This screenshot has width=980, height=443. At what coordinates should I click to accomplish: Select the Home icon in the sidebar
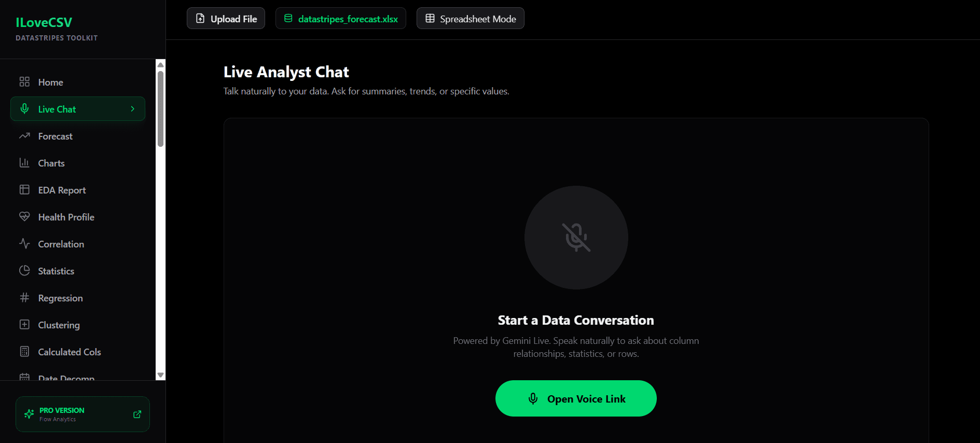coord(24,81)
